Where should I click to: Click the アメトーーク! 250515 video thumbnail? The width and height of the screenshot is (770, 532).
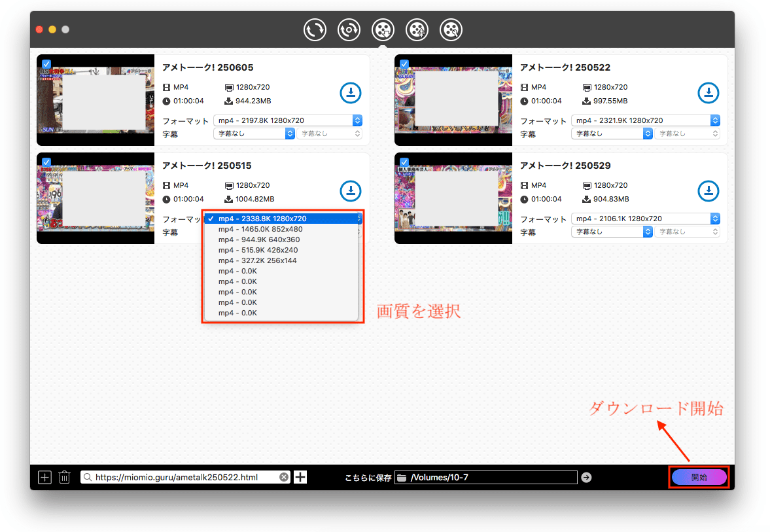(96, 198)
